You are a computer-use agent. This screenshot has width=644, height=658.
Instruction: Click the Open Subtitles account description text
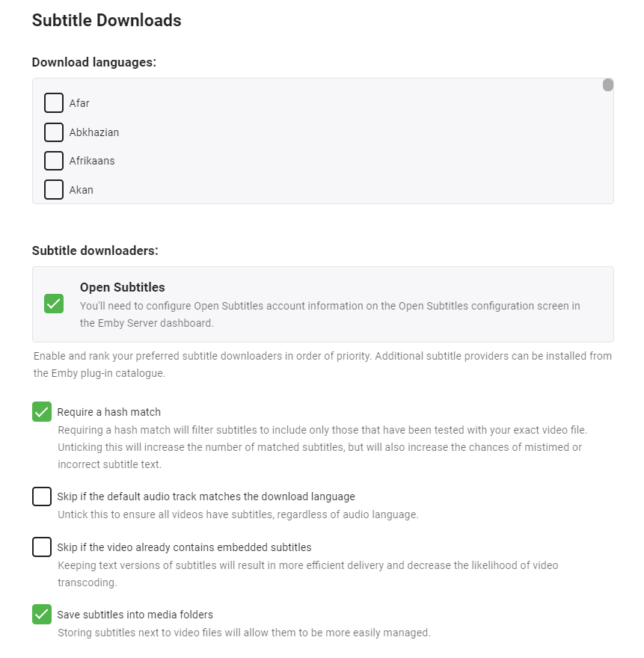click(x=330, y=314)
